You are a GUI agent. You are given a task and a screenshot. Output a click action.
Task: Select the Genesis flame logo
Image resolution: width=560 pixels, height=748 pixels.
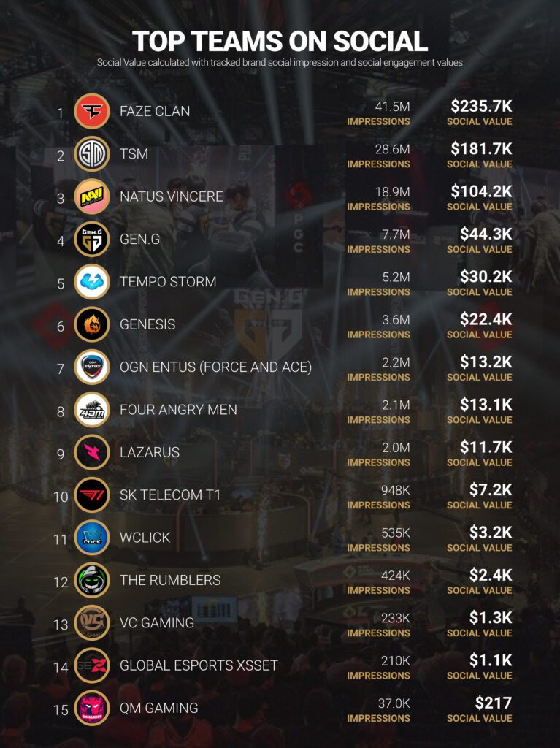(x=92, y=324)
